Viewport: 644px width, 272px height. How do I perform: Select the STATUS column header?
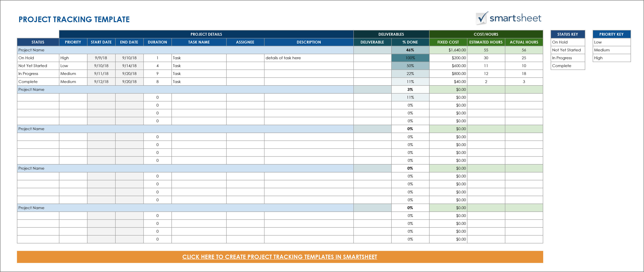pos(38,42)
